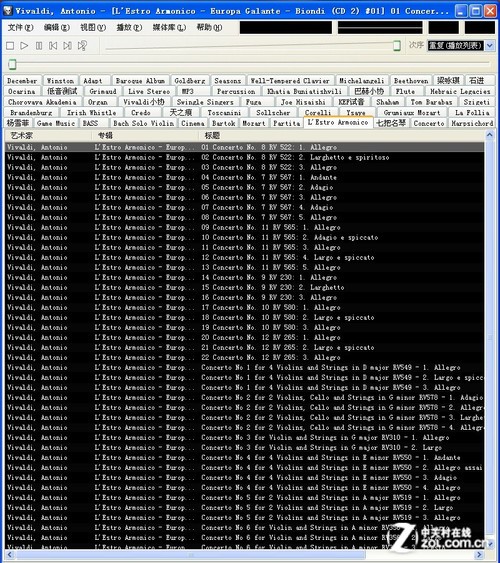Select track 02 Larghetto e spiritoso
The image size is (500, 563).
[x=244, y=157]
